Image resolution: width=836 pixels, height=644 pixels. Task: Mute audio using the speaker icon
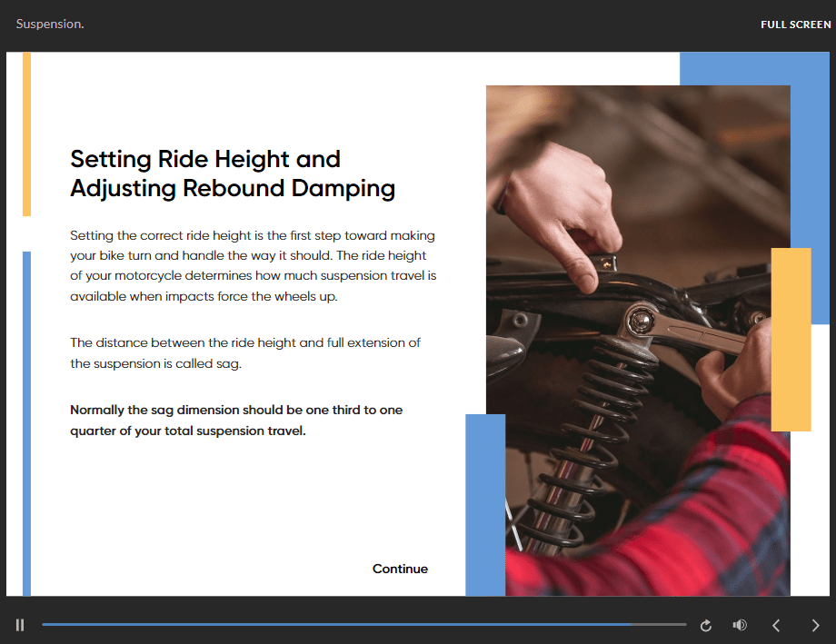[740, 625]
